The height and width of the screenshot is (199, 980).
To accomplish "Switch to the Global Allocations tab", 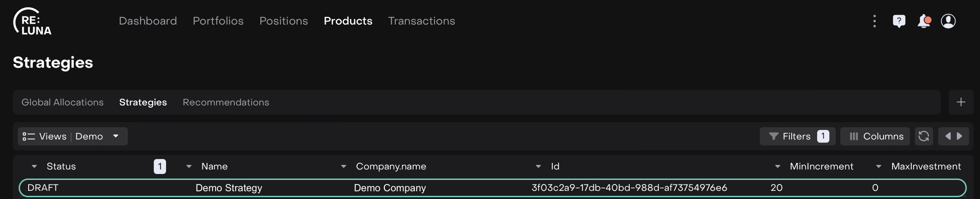I will pos(62,102).
